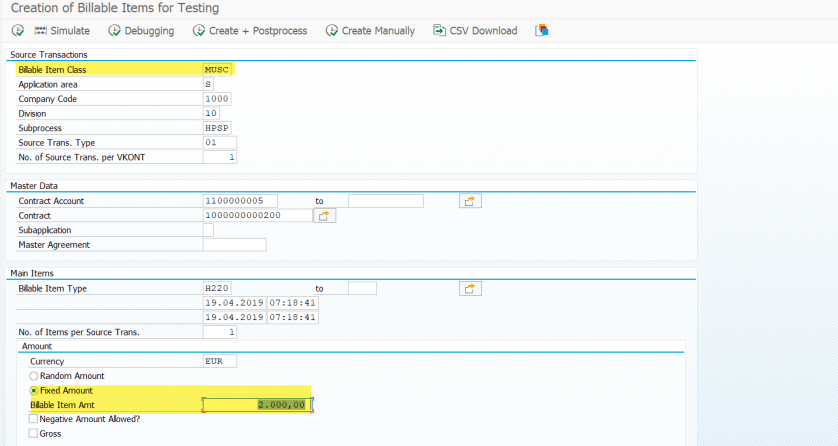The image size is (838, 446).
Task: Click Contract Account field 1100000005
Action: pos(240,201)
